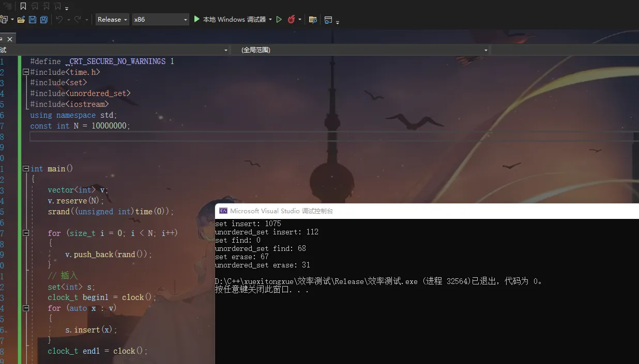Pin the current editor tab
639x364 pixels.
pos(2,39)
